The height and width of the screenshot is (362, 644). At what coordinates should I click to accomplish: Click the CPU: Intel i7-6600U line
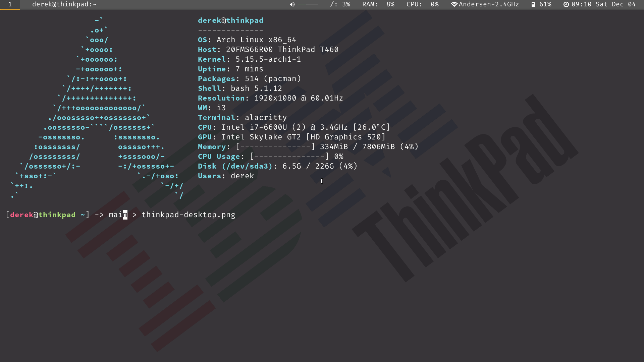coord(294,127)
